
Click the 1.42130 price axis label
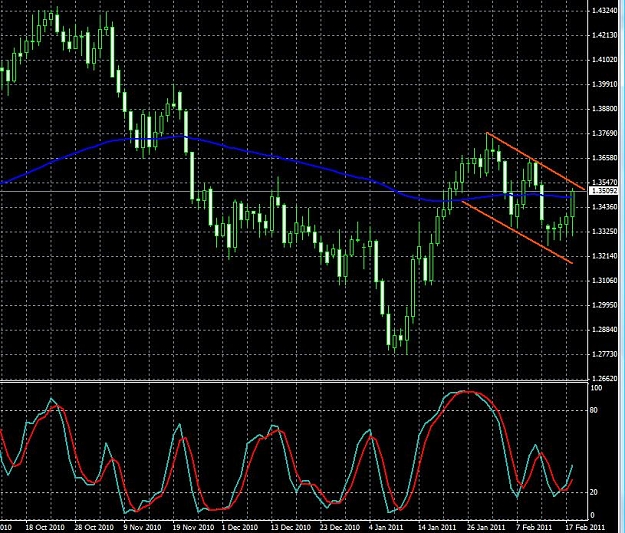click(x=605, y=35)
